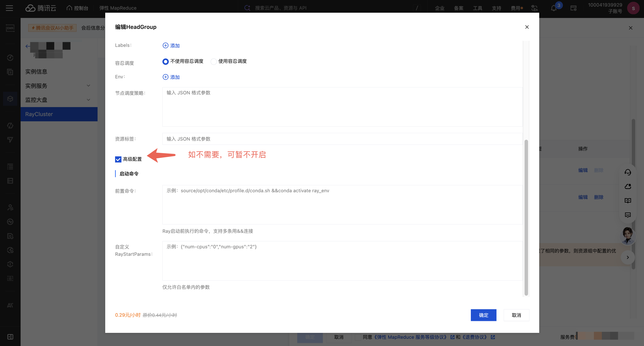Click the user management sidebar icon
This screenshot has height=346, width=644.
[10, 207]
